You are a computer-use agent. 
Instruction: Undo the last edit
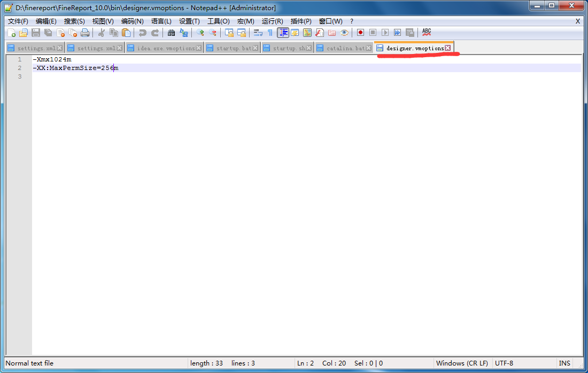[x=142, y=33]
